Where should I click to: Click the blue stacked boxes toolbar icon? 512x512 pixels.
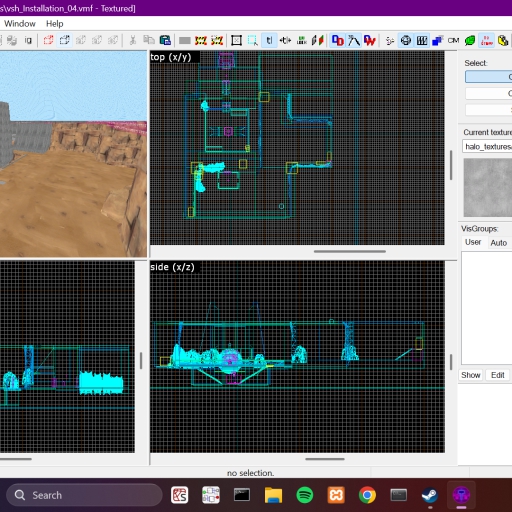tap(437, 40)
